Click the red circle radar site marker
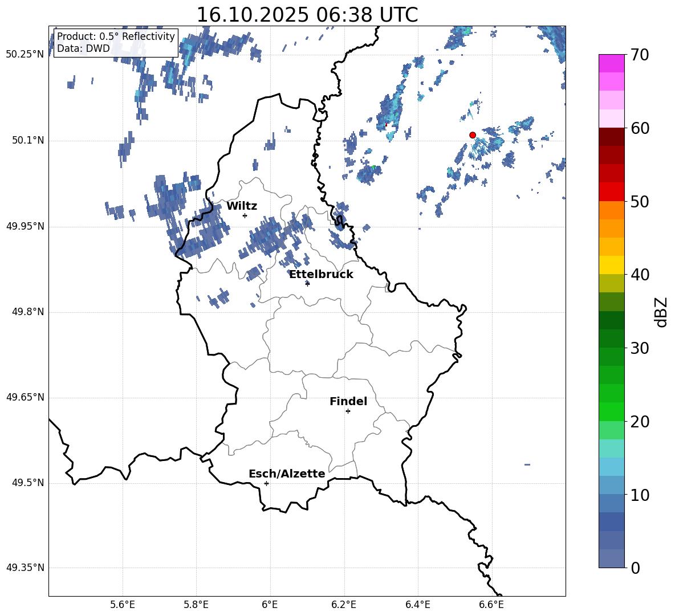Image resolution: width=675 pixels, height=616 pixels. 472,135
